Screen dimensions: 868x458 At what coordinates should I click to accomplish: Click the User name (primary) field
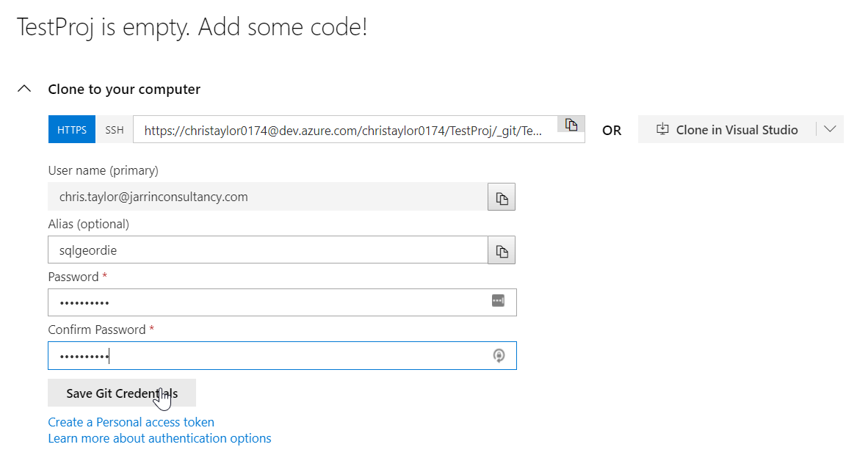click(x=267, y=197)
